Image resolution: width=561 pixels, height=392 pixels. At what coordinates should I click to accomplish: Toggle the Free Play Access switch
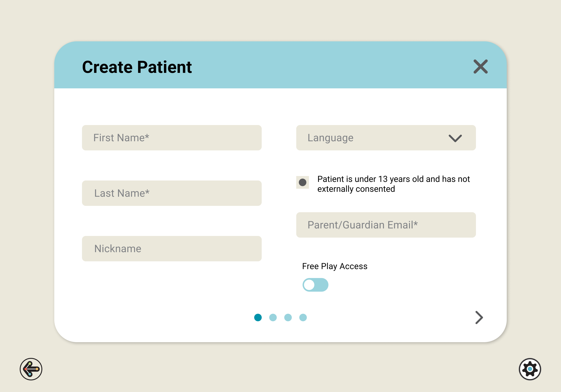[315, 285]
